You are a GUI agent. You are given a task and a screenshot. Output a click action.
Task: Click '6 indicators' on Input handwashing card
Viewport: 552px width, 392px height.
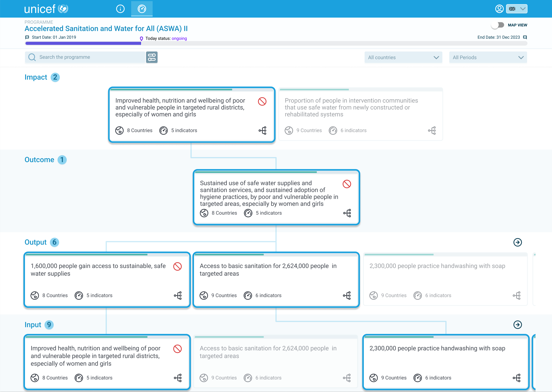(438, 378)
